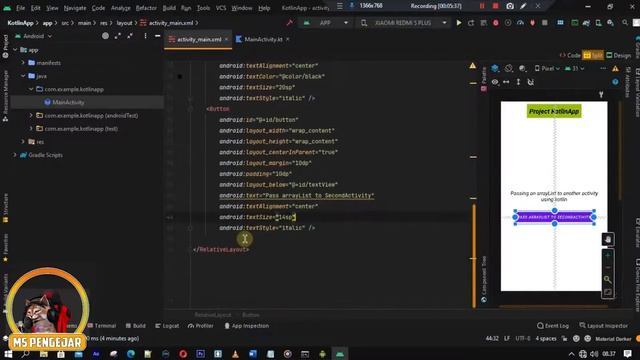Switch to the MainActivity.kt tab
The height and width of the screenshot is (360, 640).
pyautogui.click(x=263, y=40)
